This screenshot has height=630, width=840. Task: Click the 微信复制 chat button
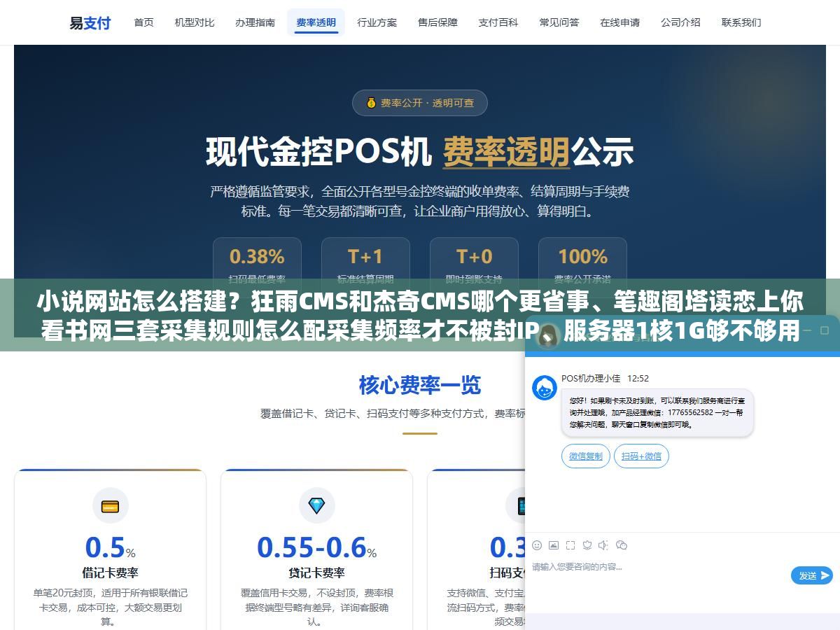[586, 456]
